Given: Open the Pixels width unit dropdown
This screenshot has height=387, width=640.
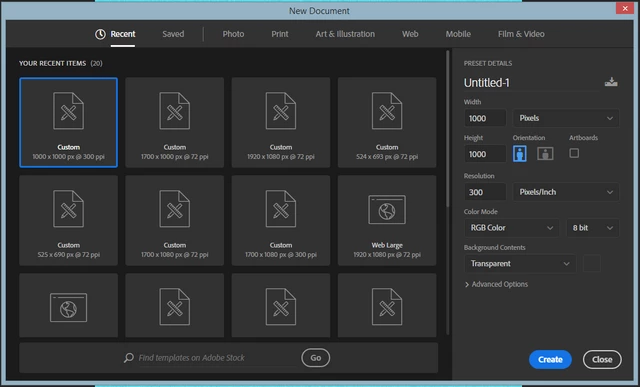Looking at the screenshot, I should (x=566, y=118).
